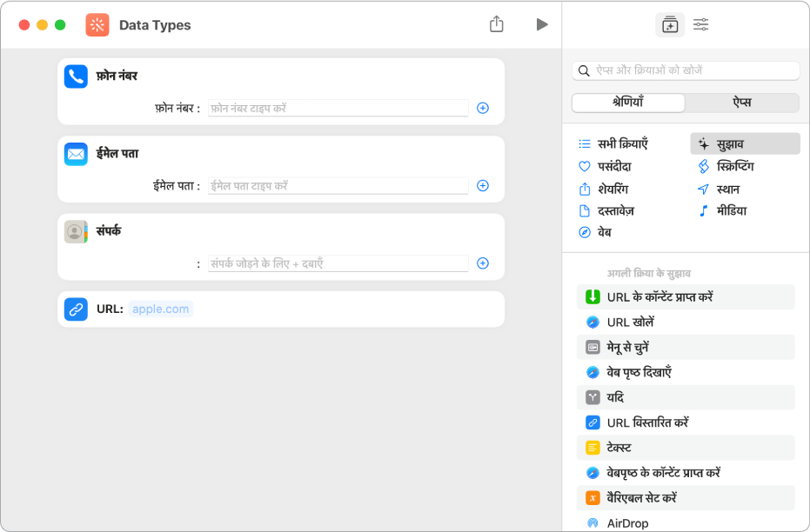Click the contacts icon in संपर्क action
Screen dimensions: 810x532
(76, 231)
